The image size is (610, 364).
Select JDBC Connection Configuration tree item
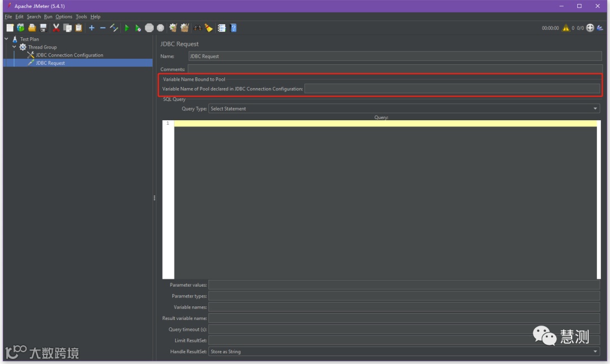[x=69, y=55]
